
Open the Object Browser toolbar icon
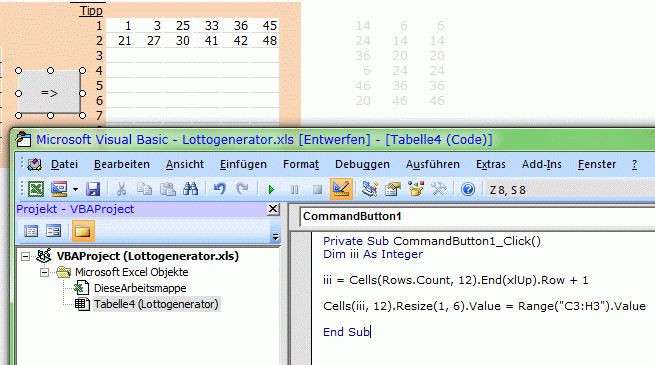tap(416, 190)
